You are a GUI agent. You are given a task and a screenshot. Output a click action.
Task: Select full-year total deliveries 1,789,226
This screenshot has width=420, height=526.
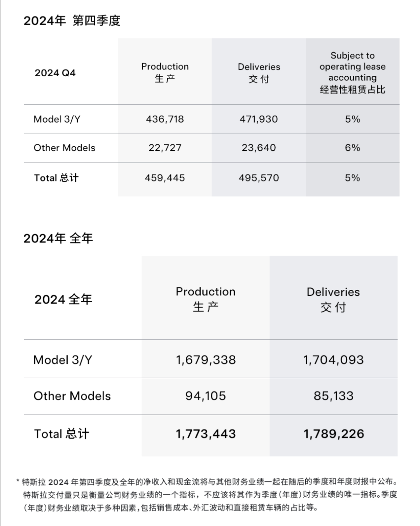coord(333,434)
